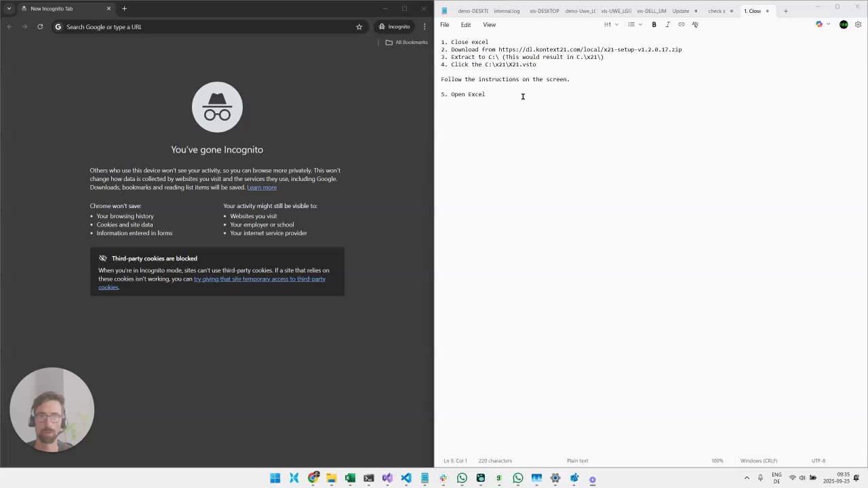Switch to the deno-DESKTC tab

(x=473, y=11)
